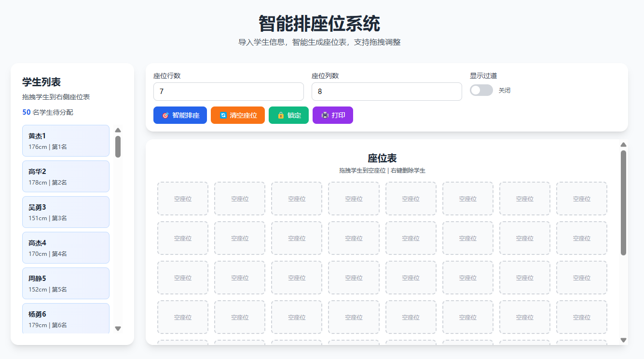Viewport: 644px width, 359px height.
Task: Click the '50 名学生待分配' count text
Action: (x=48, y=112)
